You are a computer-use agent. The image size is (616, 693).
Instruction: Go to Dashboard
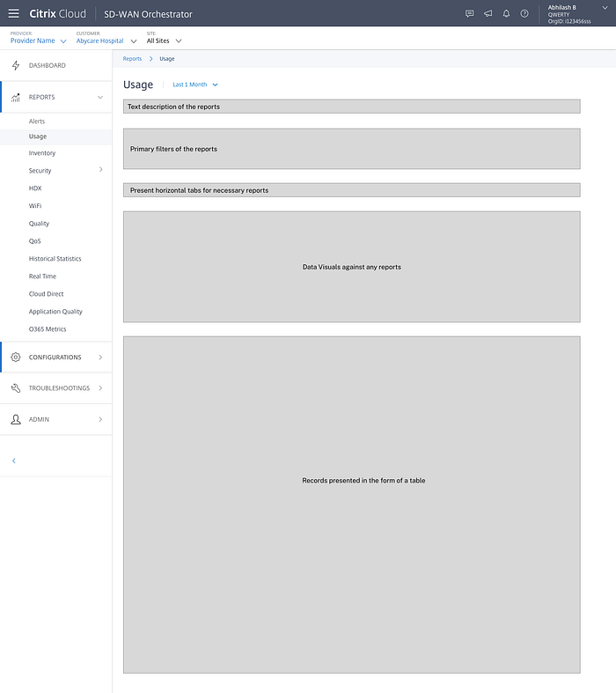point(48,65)
